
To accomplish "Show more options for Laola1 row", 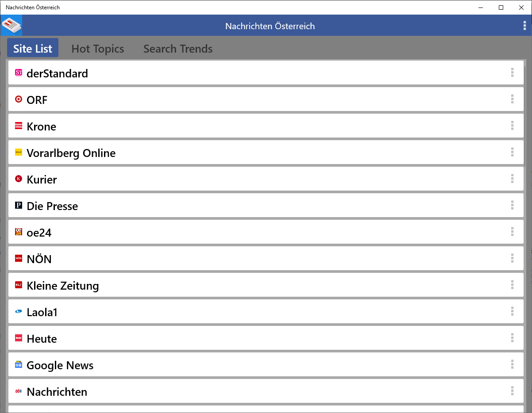I will [x=512, y=311].
